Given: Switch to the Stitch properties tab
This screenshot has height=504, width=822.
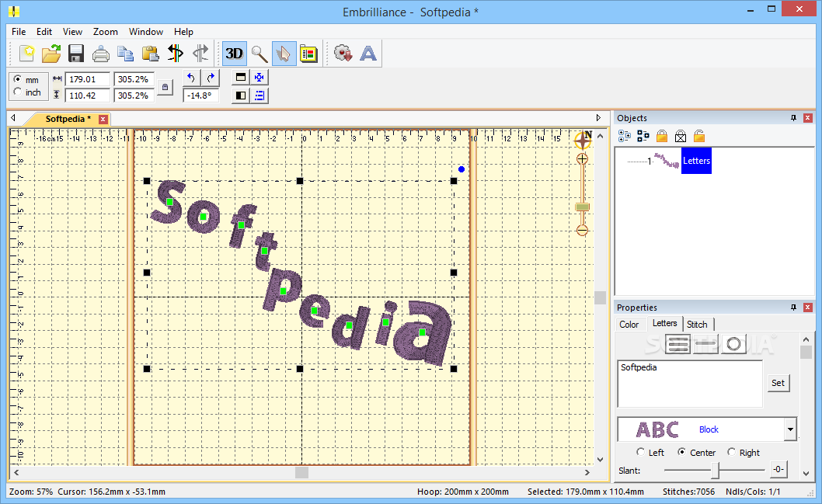Looking at the screenshot, I should 697,325.
